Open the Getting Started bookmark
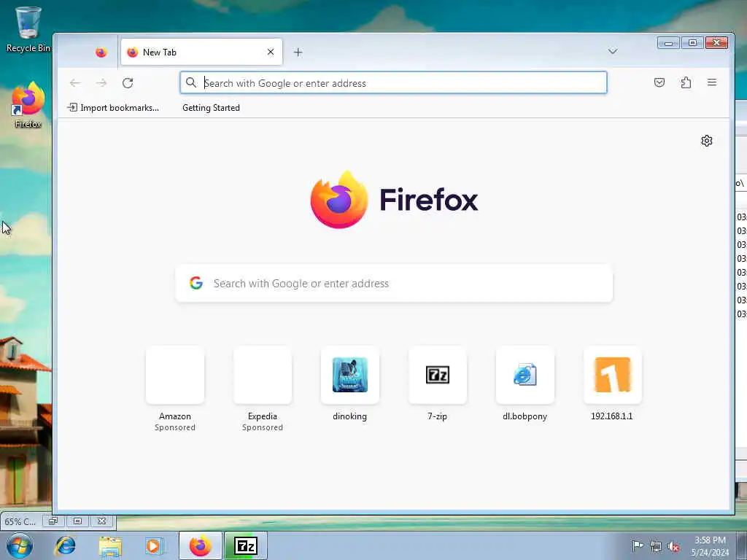747x560 pixels. [211, 108]
